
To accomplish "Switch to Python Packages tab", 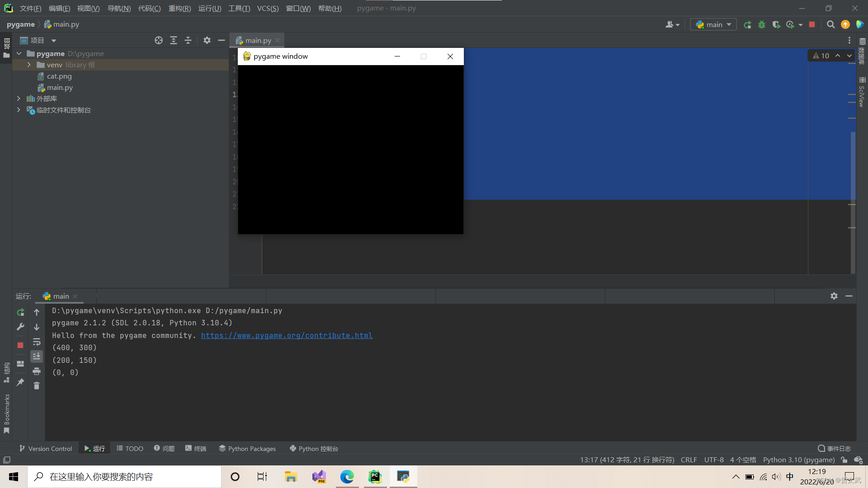I will tap(247, 448).
